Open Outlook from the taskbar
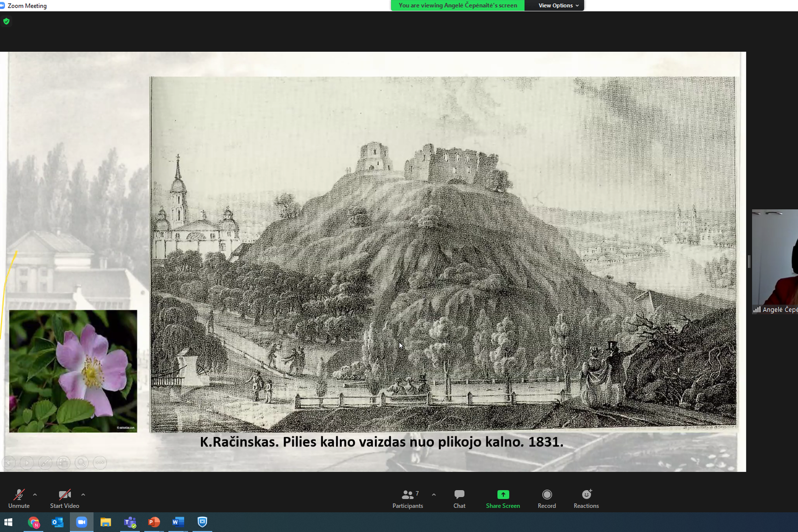This screenshot has width=798, height=532. (58, 522)
